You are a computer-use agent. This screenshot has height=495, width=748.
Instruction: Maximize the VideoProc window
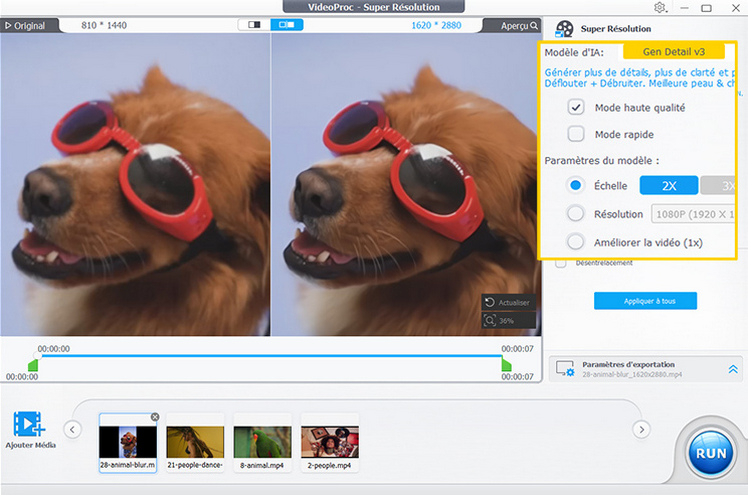click(706, 8)
